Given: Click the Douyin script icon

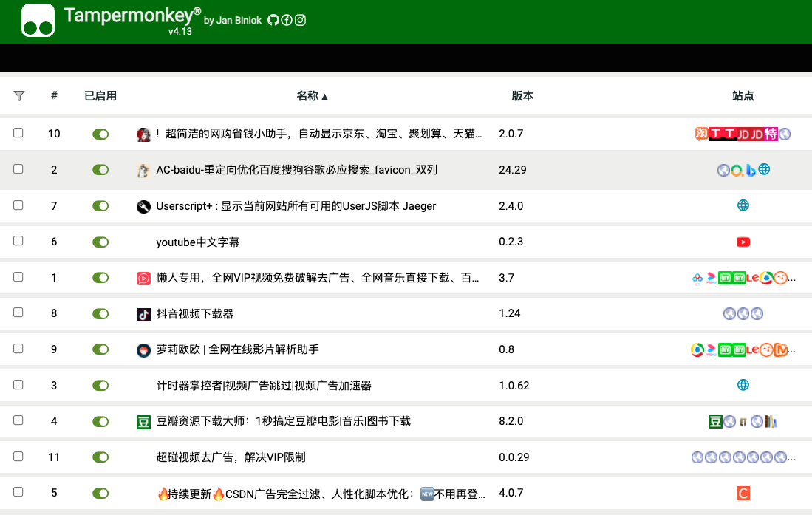Looking at the screenshot, I should pos(143,314).
